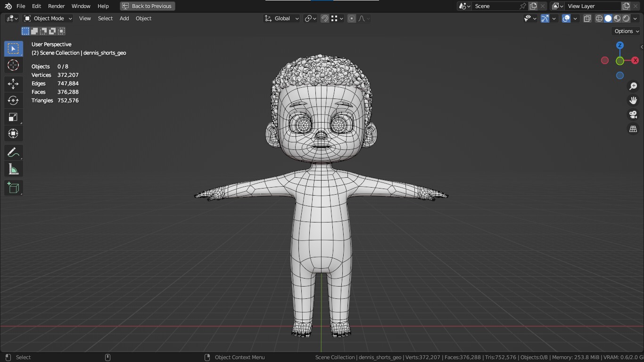Pick the Scale tool
Viewport: 644px width, 362px height.
pos(13,117)
